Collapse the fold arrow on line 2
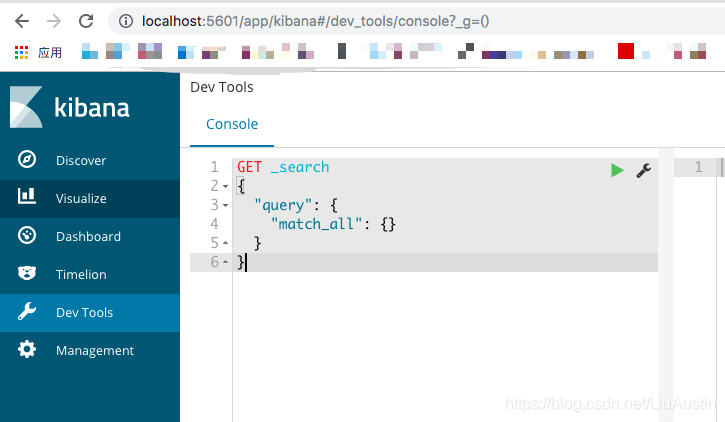 coord(226,187)
